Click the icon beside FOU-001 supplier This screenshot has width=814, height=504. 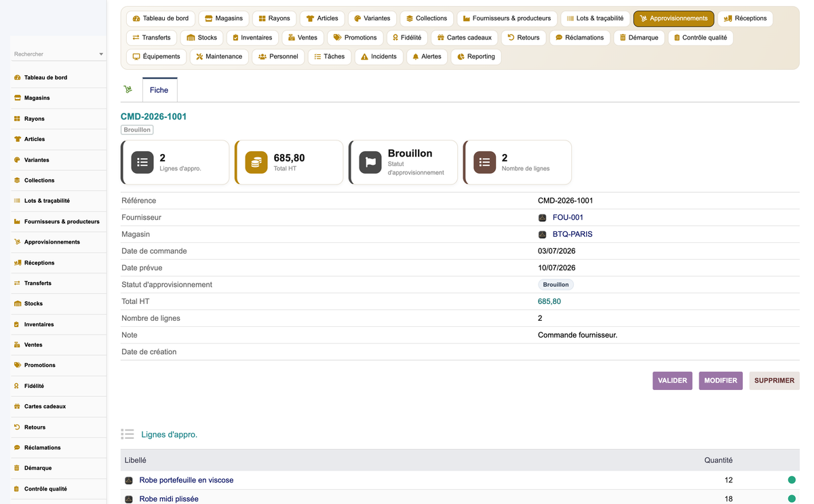(542, 218)
